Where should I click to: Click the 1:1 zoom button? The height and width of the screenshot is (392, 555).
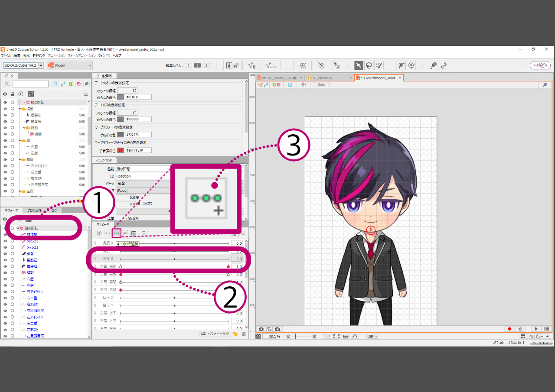point(327,336)
